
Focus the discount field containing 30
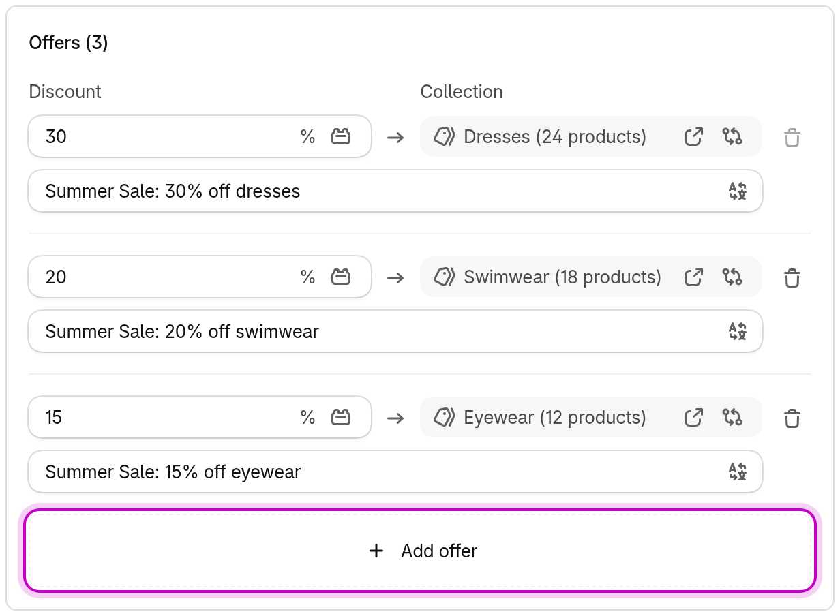[200, 137]
